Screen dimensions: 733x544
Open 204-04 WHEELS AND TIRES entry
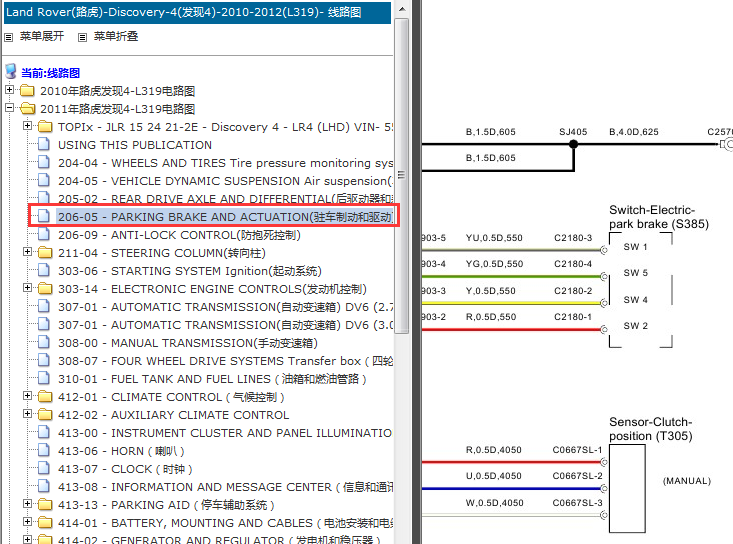pyautogui.click(x=225, y=163)
